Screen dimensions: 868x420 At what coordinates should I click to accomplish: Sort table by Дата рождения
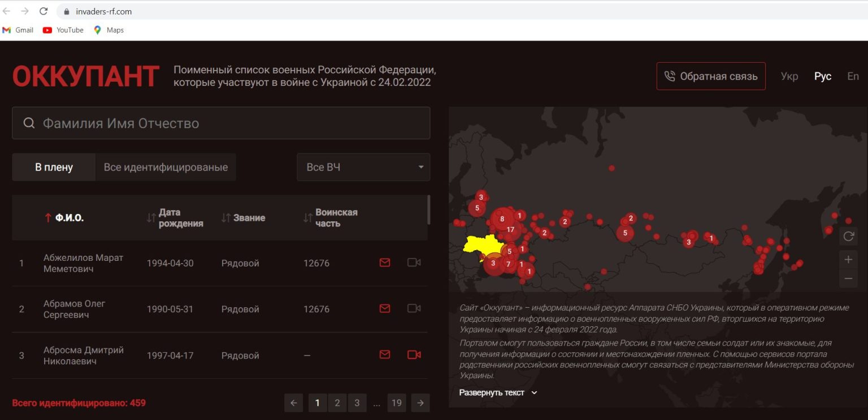click(x=180, y=218)
